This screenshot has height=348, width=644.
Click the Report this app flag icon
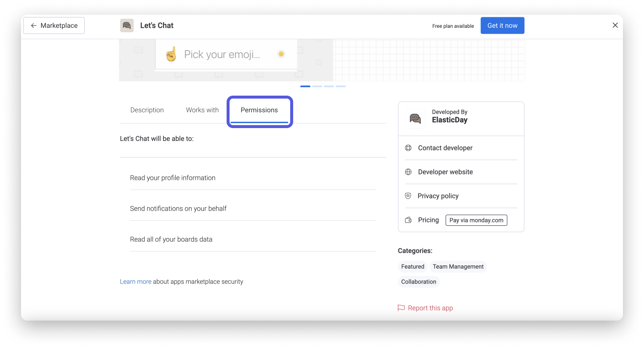click(401, 308)
